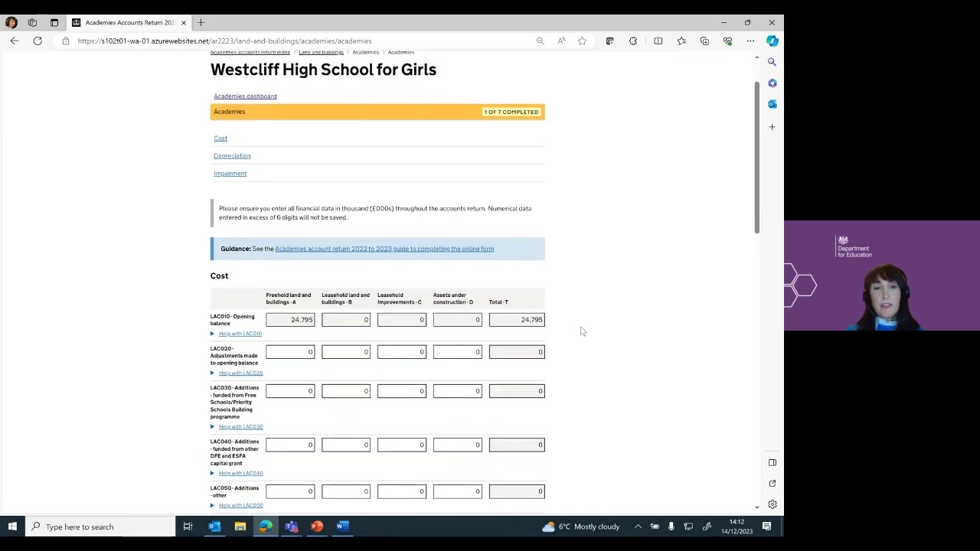This screenshot has height=551, width=980.
Task: Click LAC050 Freehold land and buildings field
Action: [x=290, y=491]
